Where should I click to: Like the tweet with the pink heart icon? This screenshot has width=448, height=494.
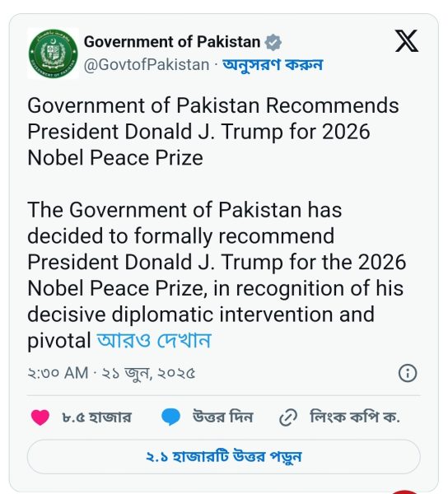[x=40, y=417]
